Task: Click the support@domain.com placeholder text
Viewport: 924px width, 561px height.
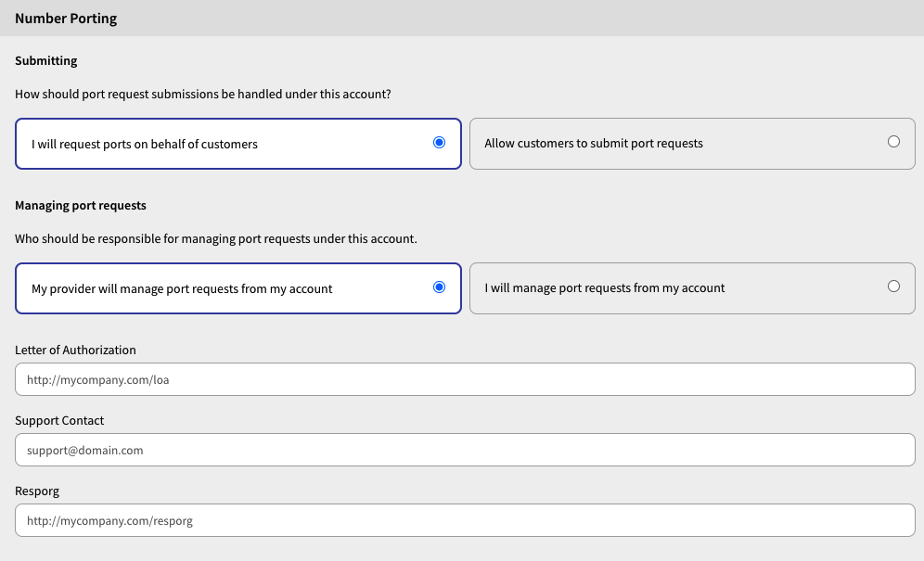Action: pos(84,451)
